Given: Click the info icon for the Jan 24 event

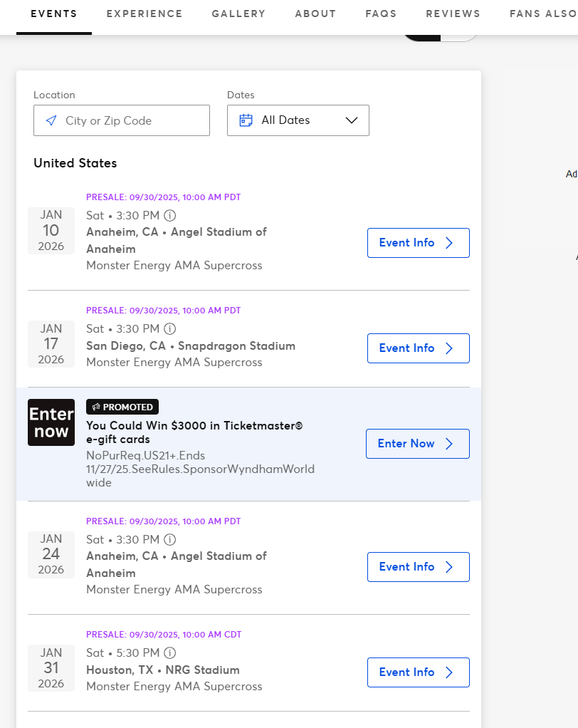Looking at the screenshot, I should tap(169, 539).
